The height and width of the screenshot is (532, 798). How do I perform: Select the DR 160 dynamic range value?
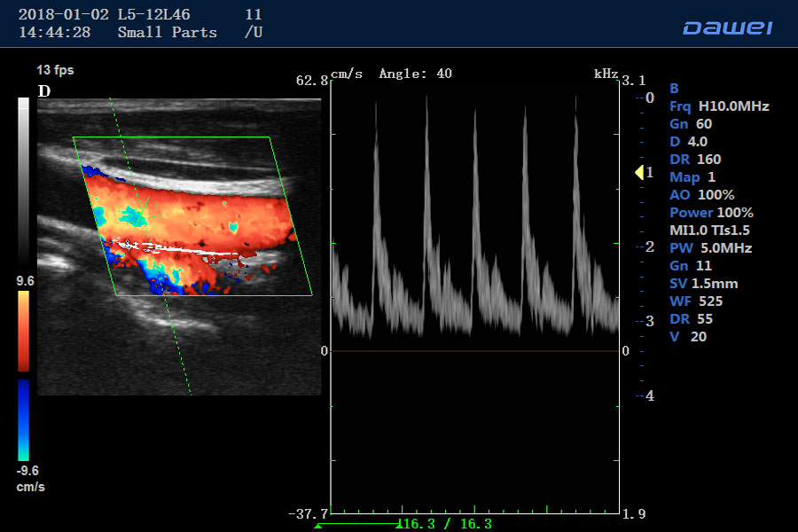[x=695, y=160]
